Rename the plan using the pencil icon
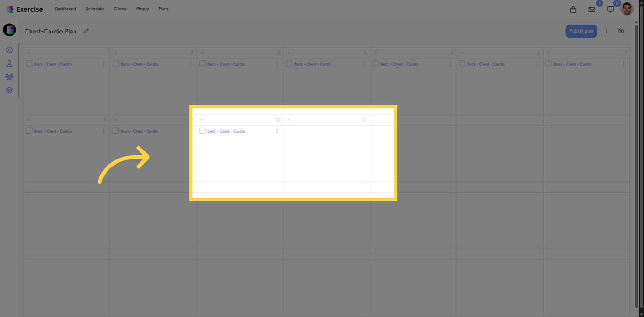The height and width of the screenshot is (317, 644). pyautogui.click(x=86, y=31)
